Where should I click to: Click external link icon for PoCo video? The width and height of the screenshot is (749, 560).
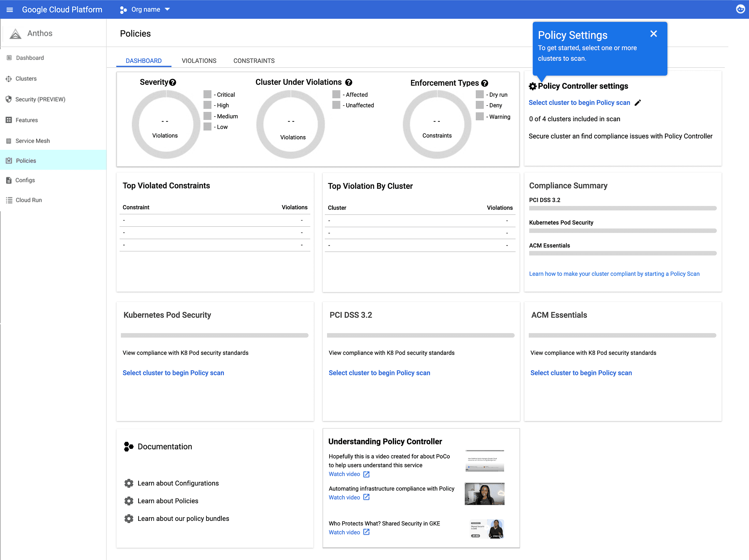(366, 474)
